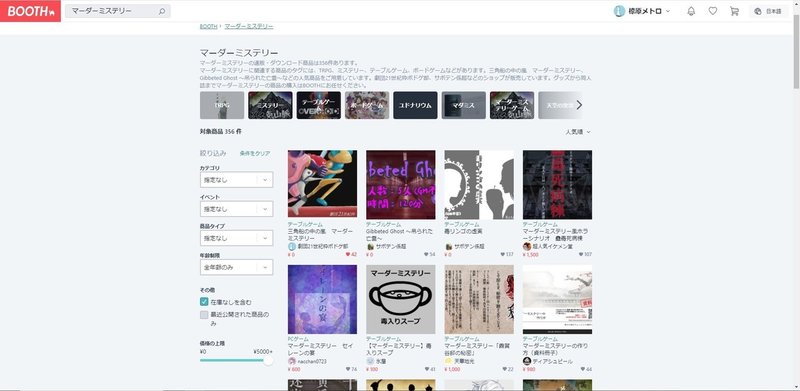Open マーダーミステリー風ホラーシナリオ thumbnail
Viewport: 800px width, 391px height.
[558, 184]
